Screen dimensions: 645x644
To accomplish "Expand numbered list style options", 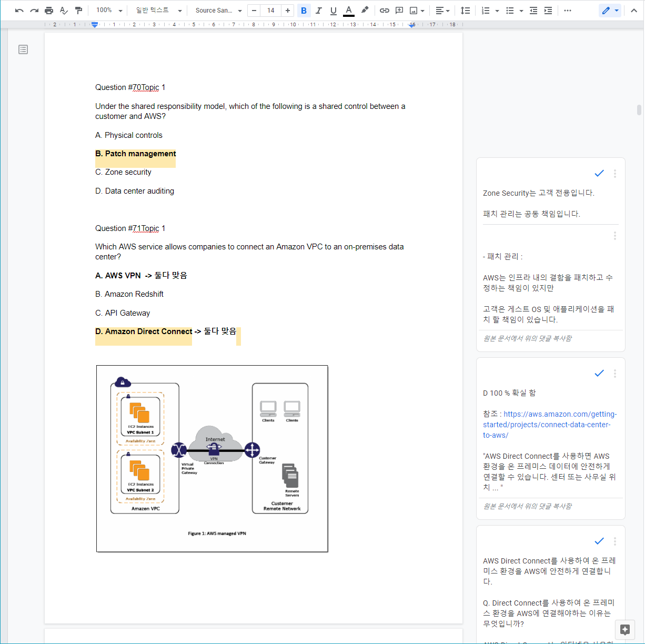I will pos(497,11).
